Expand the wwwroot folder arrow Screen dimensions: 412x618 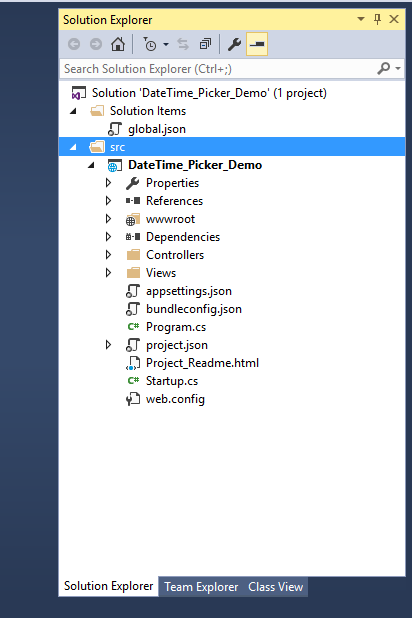tap(108, 219)
